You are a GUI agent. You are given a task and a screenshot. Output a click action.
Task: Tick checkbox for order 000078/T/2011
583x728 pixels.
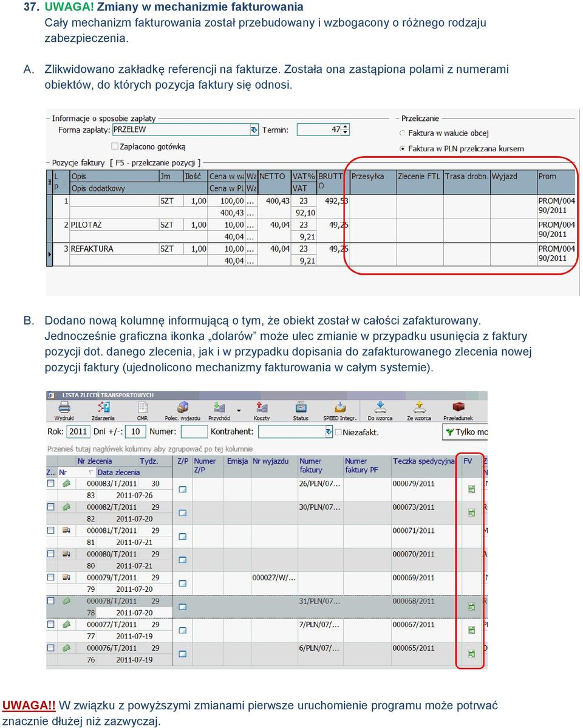[x=50, y=601]
